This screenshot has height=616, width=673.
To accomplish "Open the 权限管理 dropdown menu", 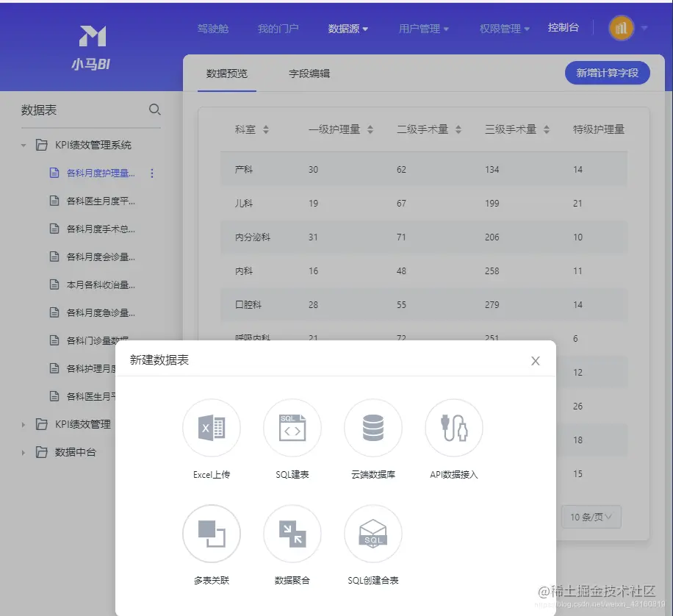I will pos(503,28).
